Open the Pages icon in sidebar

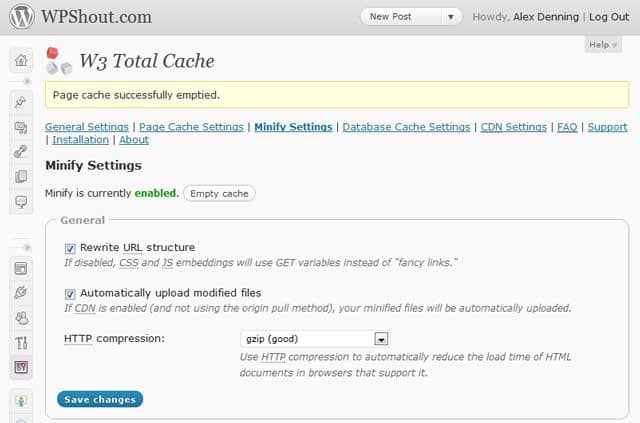20,177
